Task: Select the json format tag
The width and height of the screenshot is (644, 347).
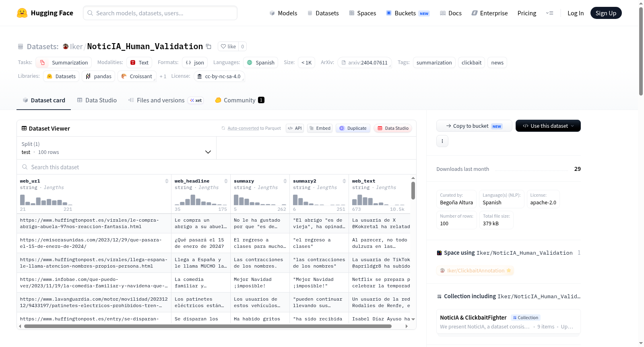Action: click(x=195, y=62)
